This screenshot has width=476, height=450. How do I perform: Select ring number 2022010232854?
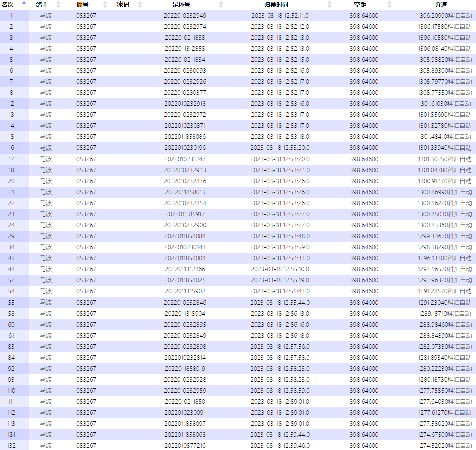185,203
